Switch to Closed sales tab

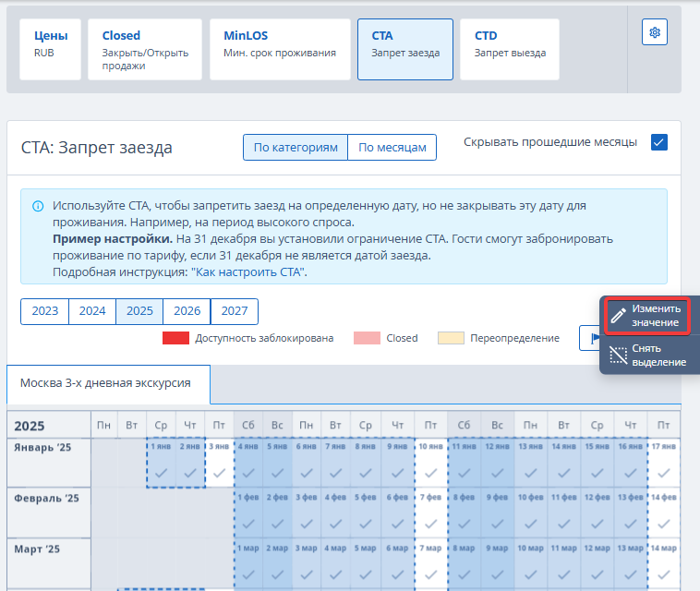pyautogui.click(x=145, y=50)
